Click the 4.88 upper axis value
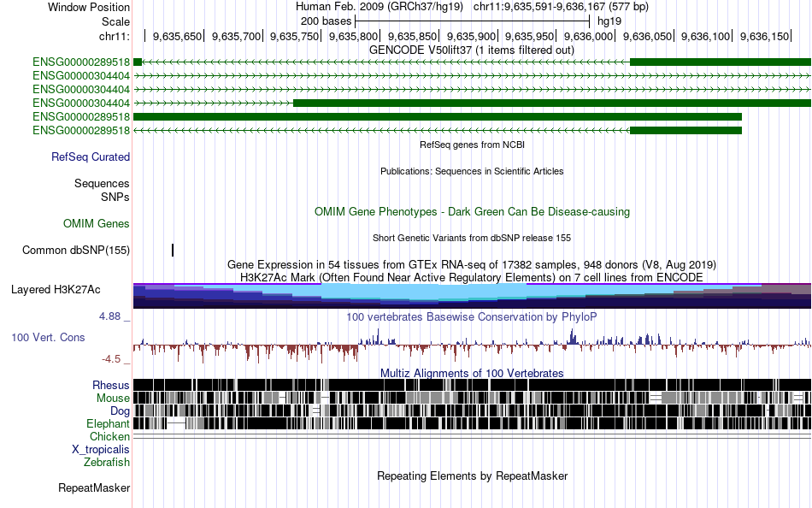Screen dimensions: 812x508 (109, 316)
